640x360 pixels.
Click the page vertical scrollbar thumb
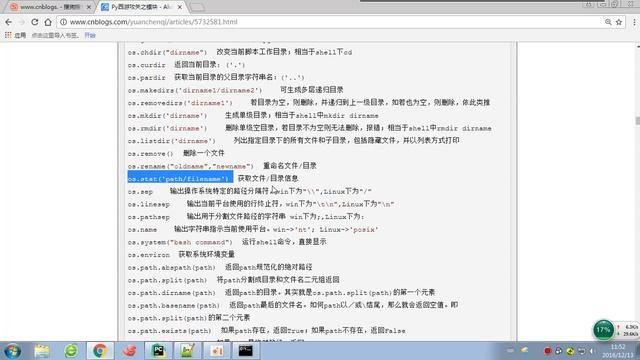pos(637,121)
